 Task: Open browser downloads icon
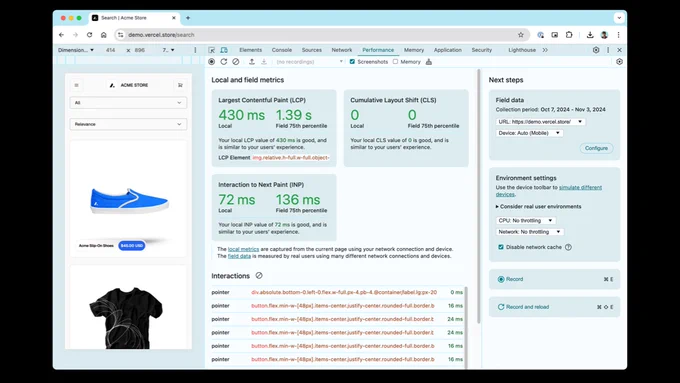590,35
